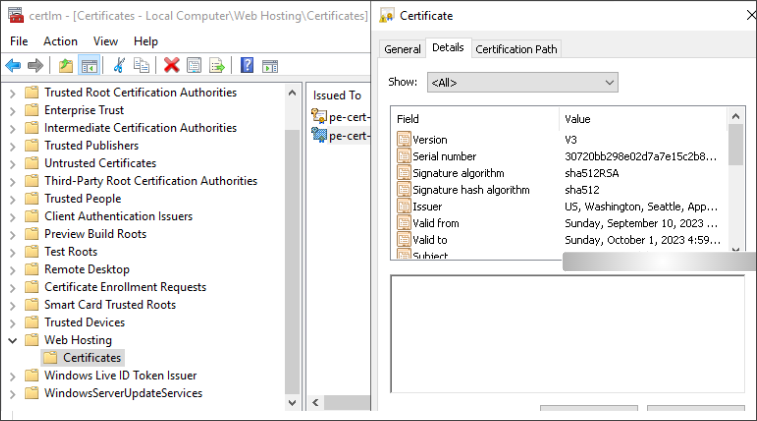Click field list scroll up arrow

(735, 116)
